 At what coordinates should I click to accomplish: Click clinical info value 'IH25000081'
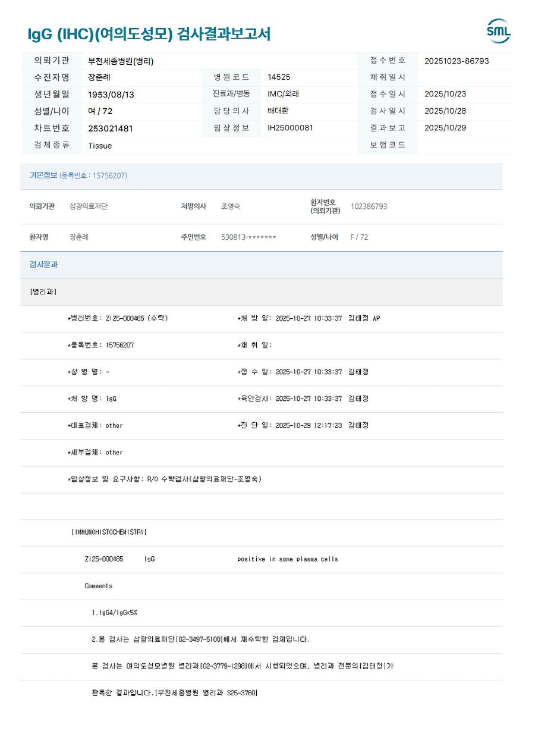point(290,128)
